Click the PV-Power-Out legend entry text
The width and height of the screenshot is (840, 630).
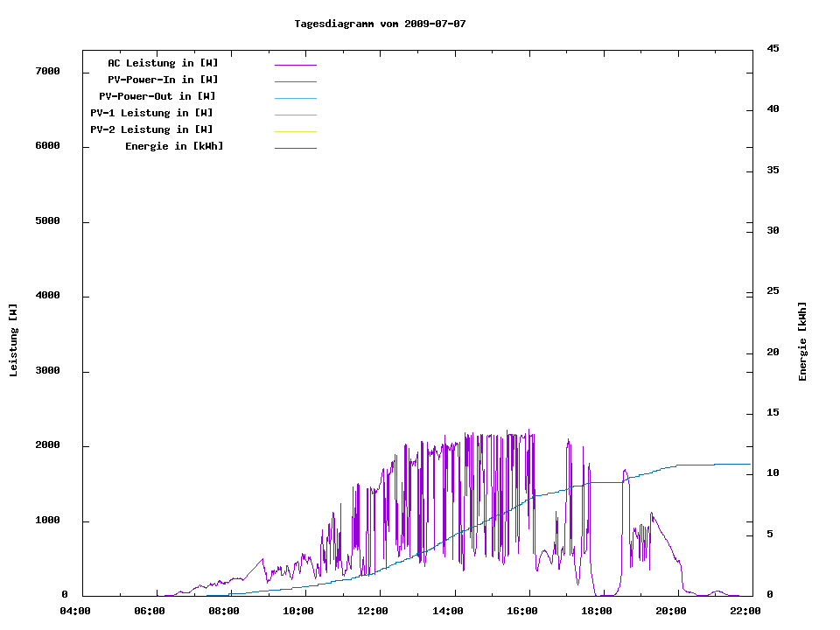pos(157,96)
